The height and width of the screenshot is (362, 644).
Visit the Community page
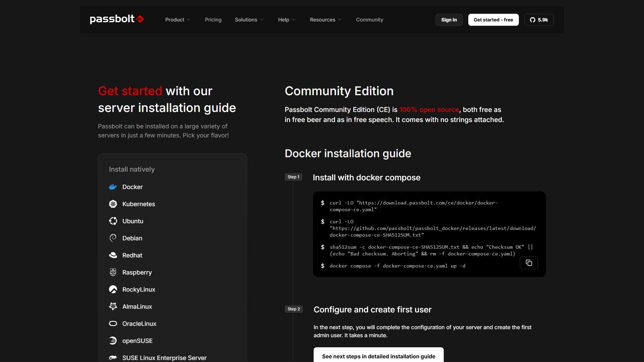click(370, 20)
